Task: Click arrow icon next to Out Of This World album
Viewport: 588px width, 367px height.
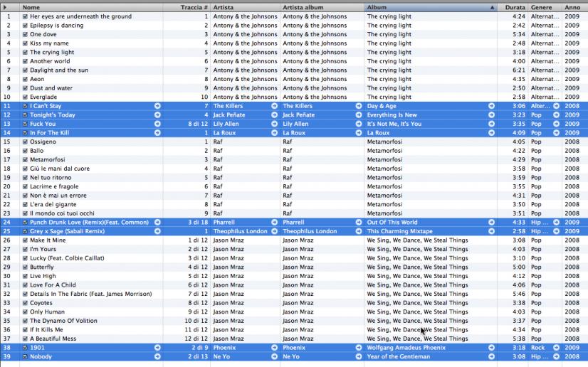Action: pos(491,223)
